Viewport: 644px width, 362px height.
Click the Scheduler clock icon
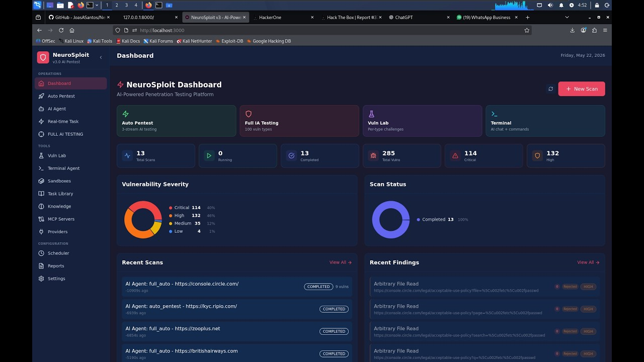click(x=42, y=253)
